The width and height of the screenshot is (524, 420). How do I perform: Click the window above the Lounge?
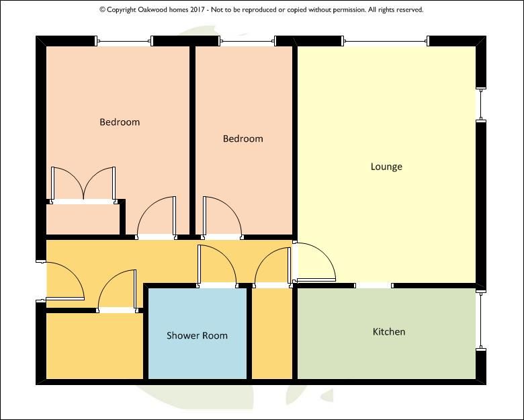[x=386, y=42]
